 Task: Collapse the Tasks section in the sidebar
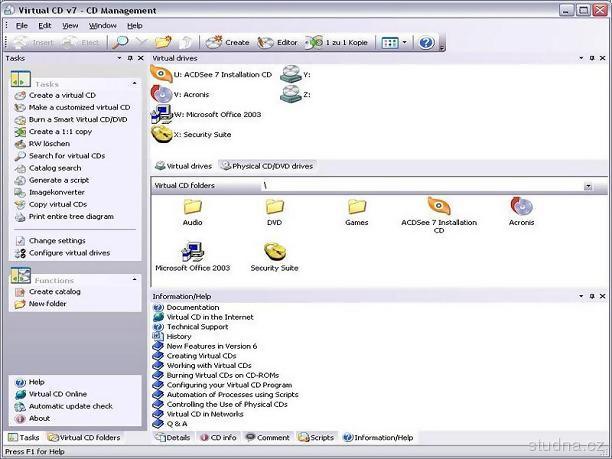[133, 84]
